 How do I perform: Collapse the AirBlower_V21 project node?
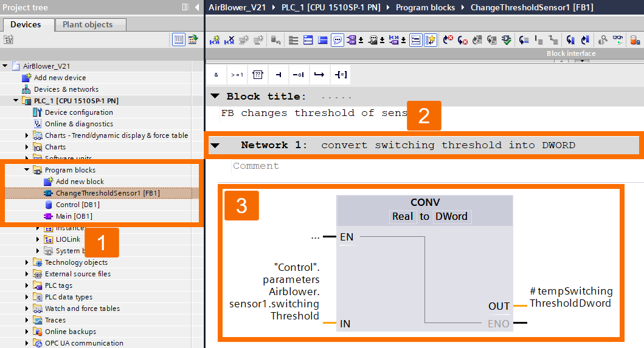5,66
